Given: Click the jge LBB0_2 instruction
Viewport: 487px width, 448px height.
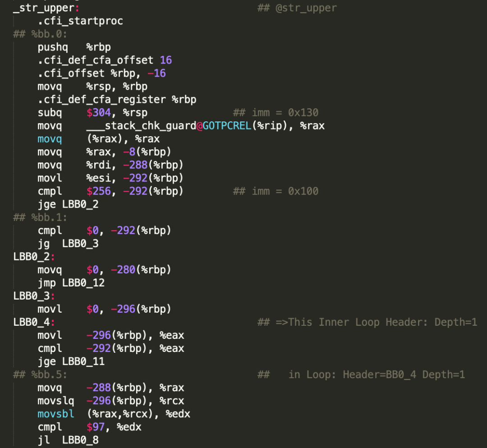Looking at the screenshot, I should (x=68, y=204).
